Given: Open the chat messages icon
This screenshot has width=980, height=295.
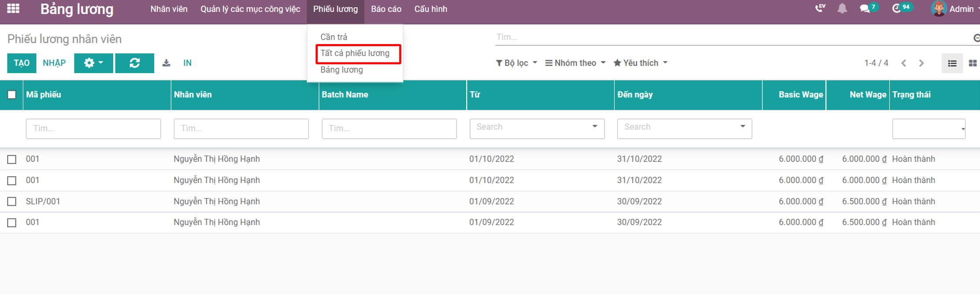Looking at the screenshot, I should (865, 8).
